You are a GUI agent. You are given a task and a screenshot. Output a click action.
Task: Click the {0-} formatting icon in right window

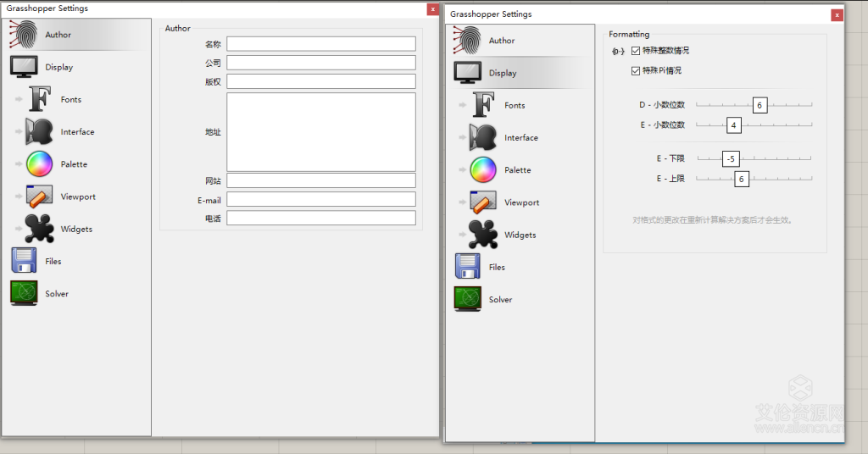[x=618, y=51]
